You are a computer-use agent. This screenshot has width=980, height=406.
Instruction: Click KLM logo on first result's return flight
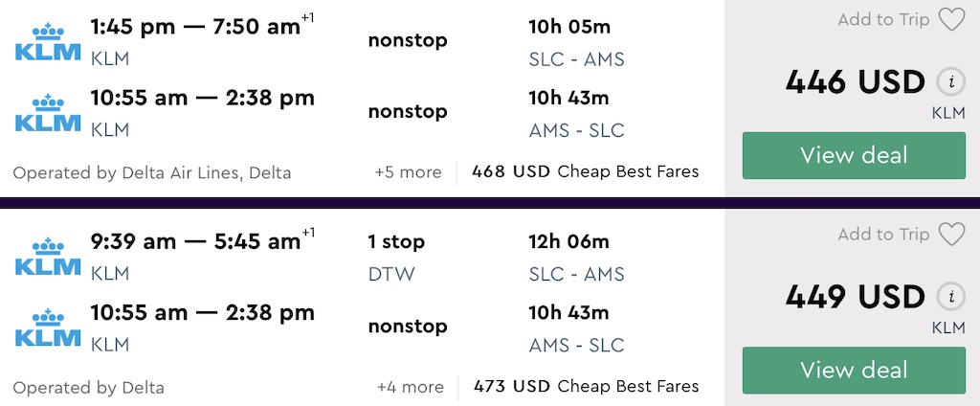tap(48, 112)
